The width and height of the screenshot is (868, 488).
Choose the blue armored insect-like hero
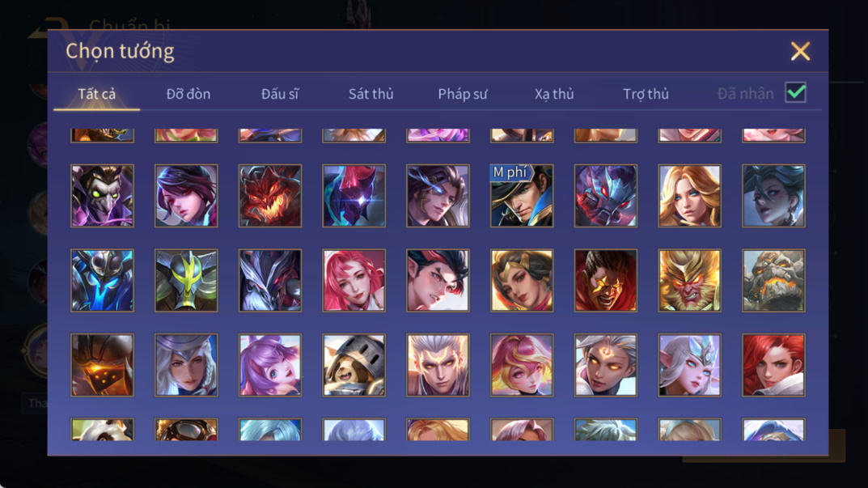tap(103, 280)
